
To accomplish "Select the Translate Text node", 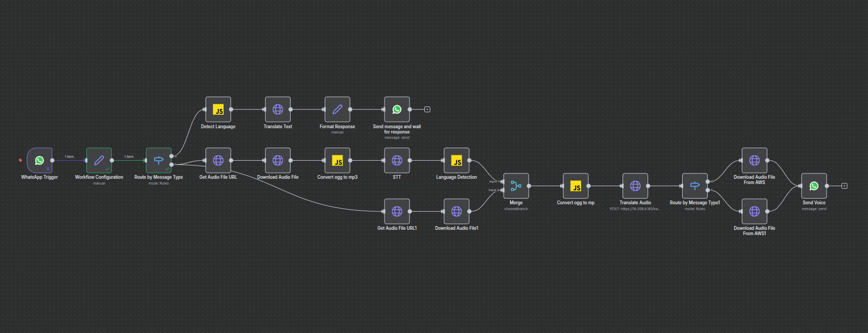I will point(278,110).
